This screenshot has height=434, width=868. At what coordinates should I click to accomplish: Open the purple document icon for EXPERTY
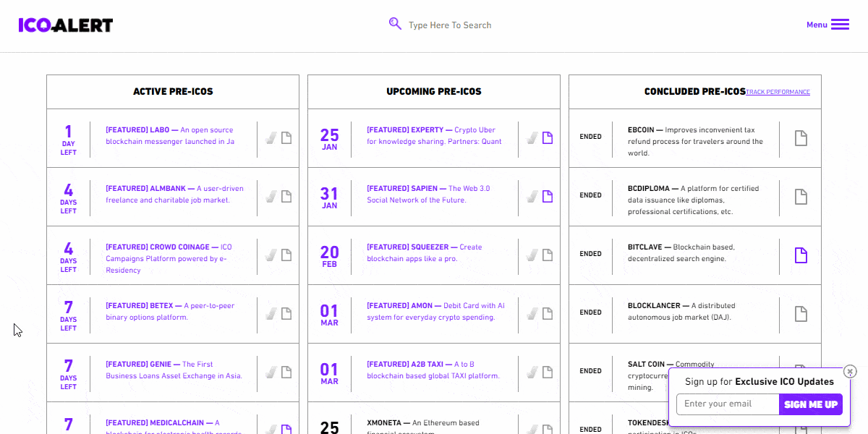coord(548,137)
